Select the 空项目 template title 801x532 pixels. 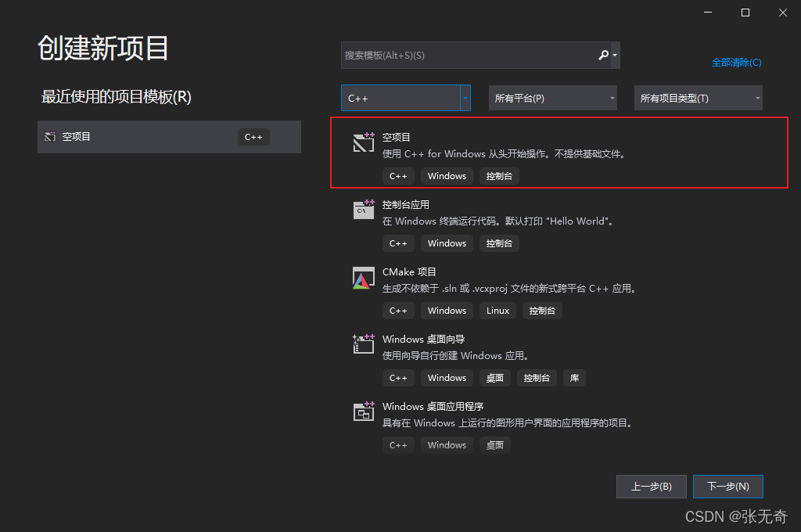397,137
